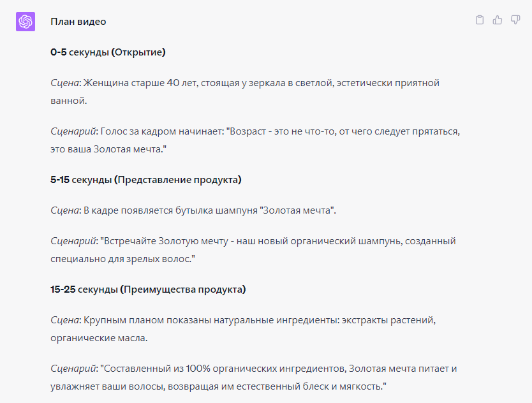The height and width of the screenshot is (403, 532).
Task: Click the "5-15 секунды (Представление продукта)" heading
Action: [146, 180]
